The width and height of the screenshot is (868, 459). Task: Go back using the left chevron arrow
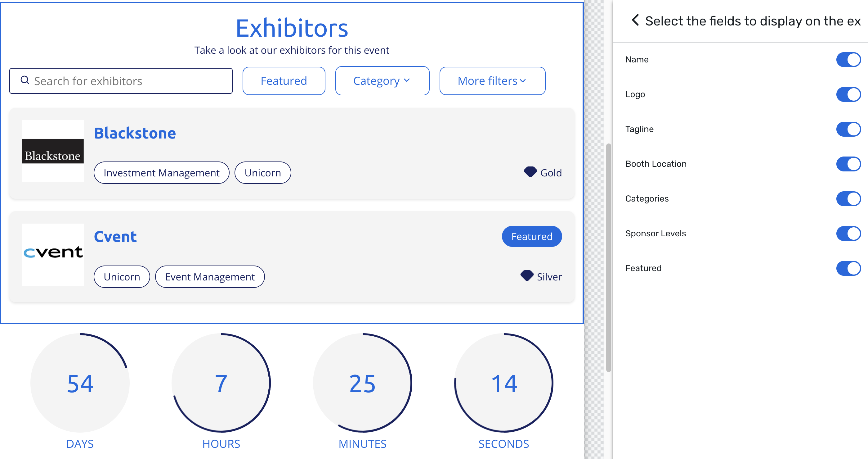(635, 20)
